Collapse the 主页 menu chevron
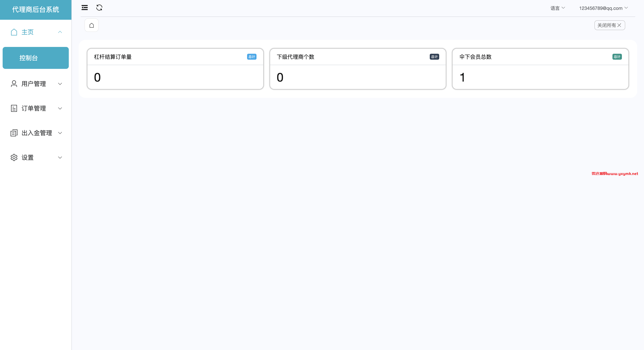This screenshot has width=644, height=350. 60,32
